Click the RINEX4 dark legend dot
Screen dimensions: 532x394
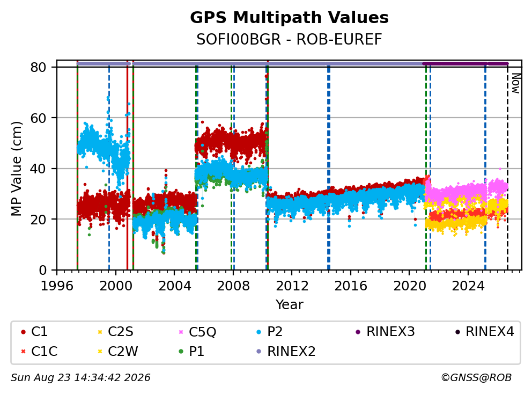point(457,332)
